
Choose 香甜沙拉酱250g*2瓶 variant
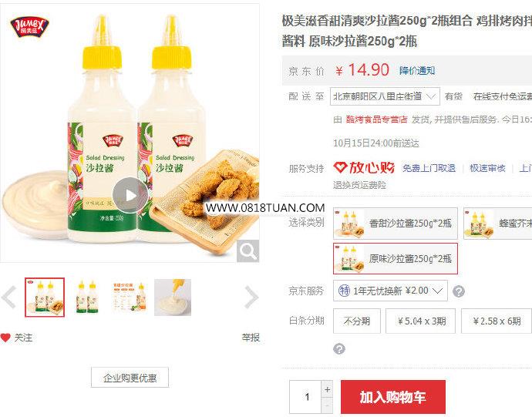pos(396,224)
